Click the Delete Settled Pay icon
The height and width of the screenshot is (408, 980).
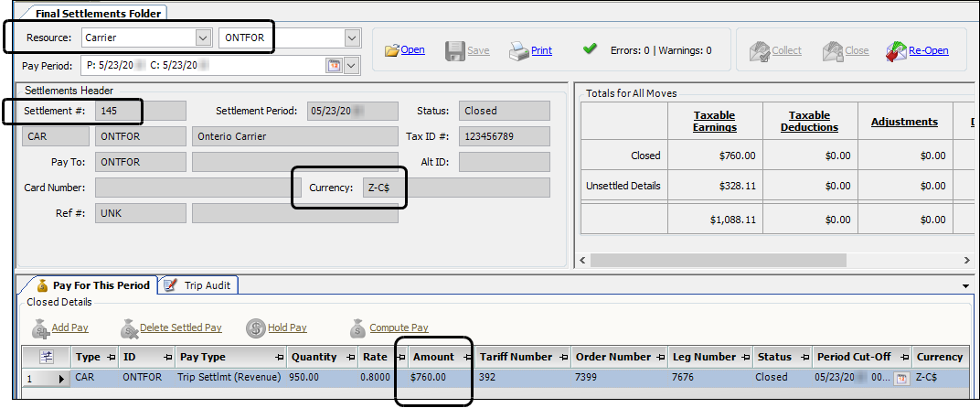pyautogui.click(x=130, y=327)
